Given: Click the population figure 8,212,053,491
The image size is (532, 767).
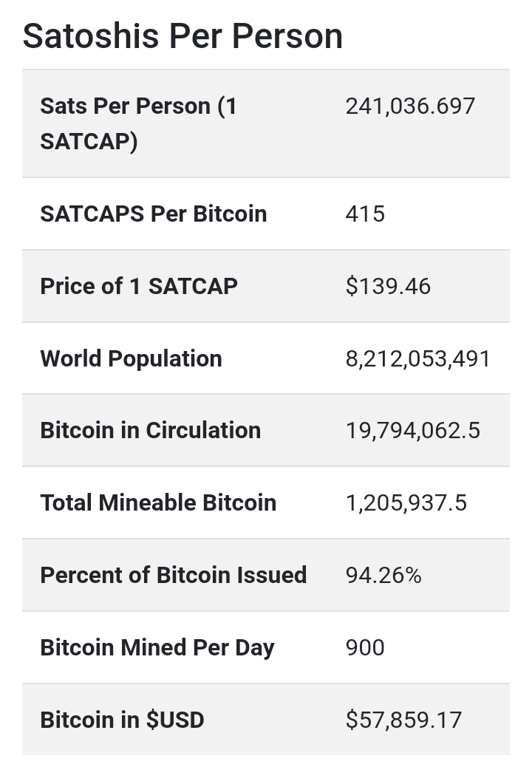Looking at the screenshot, I should click(x=417, y=358).
